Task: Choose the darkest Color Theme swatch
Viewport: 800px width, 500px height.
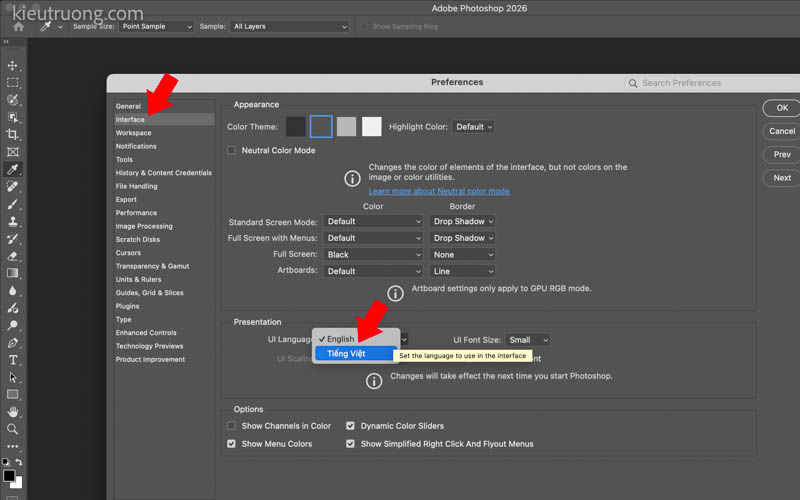Action: pyautogui.click(x=296, y=127)
